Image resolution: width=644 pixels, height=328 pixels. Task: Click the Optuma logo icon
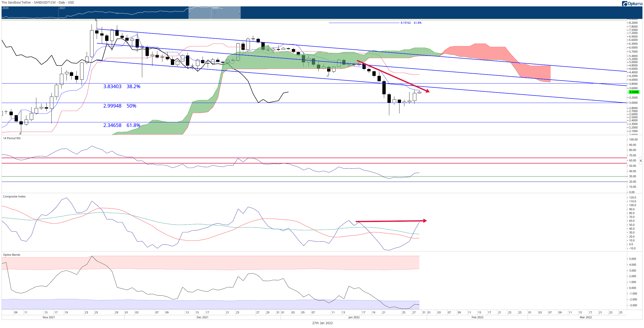click(625, 4)
